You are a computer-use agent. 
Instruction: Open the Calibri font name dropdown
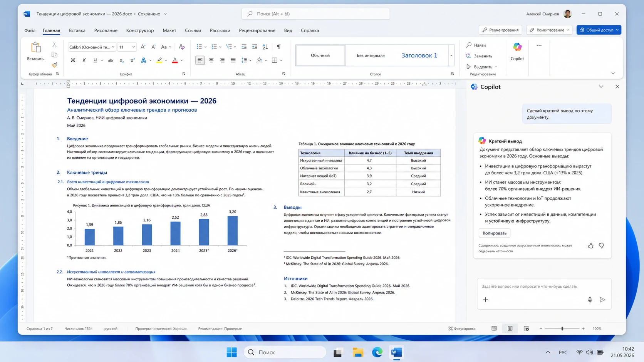click(x=92, y=47)
